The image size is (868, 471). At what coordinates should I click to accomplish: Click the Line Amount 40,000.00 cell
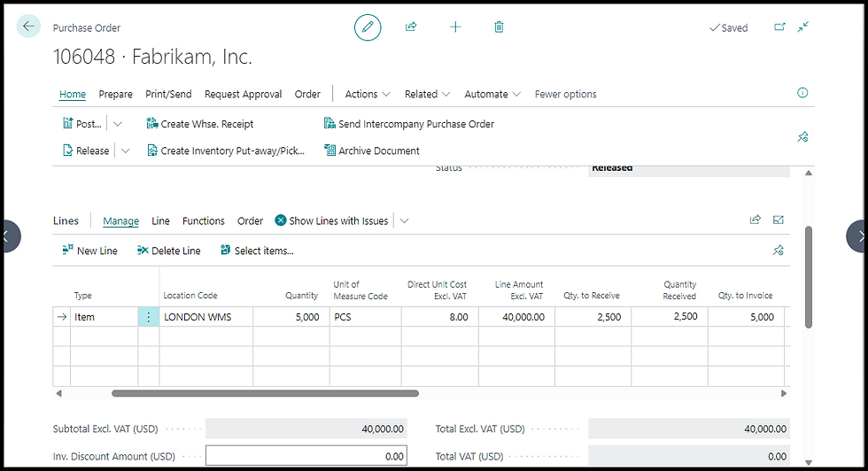click(516, 317)
